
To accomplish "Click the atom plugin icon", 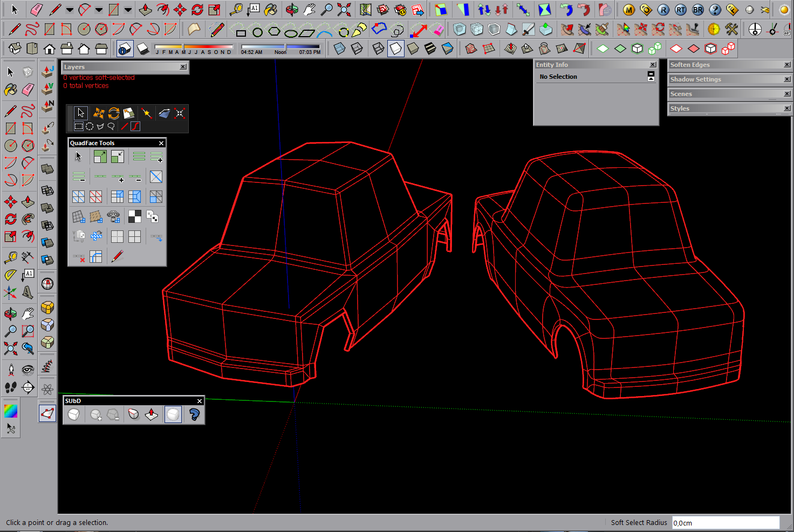I will [47, 390].
